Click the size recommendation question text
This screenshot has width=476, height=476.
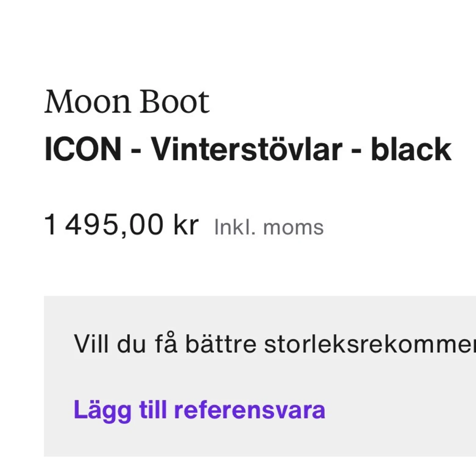[274, 344]
